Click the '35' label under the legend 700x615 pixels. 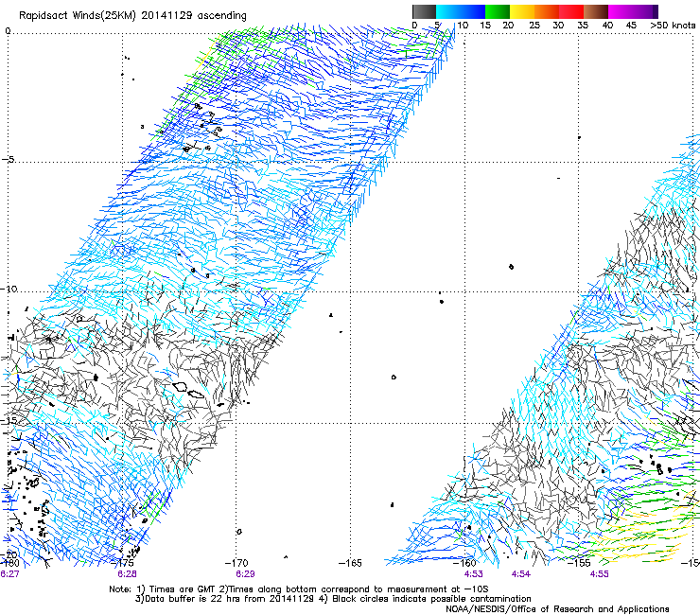583,26
